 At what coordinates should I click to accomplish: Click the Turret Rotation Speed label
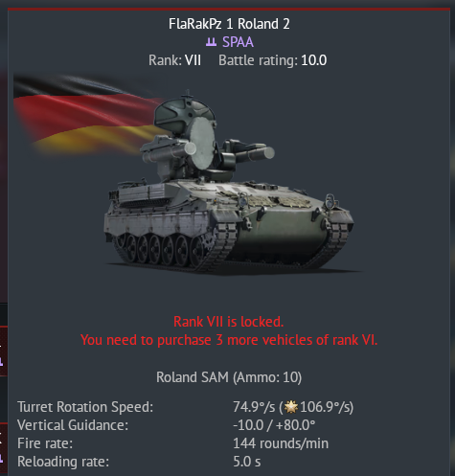pos(85,407)
